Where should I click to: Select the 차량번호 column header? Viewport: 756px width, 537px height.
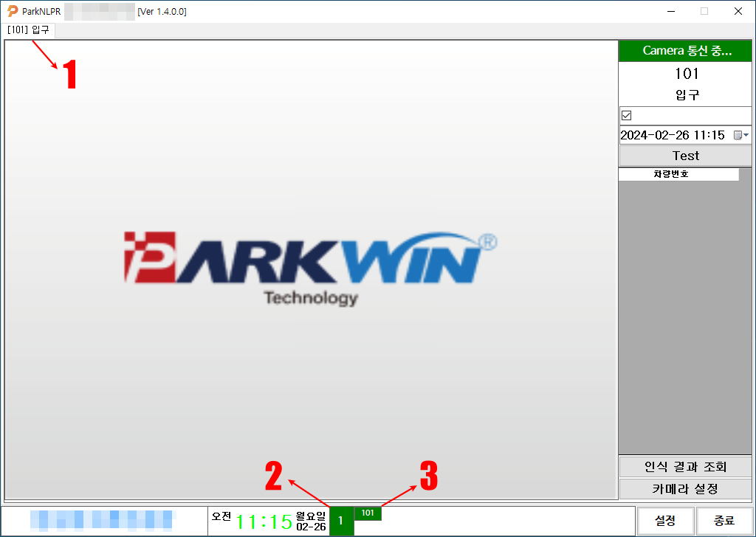click(x=678, y=174)
